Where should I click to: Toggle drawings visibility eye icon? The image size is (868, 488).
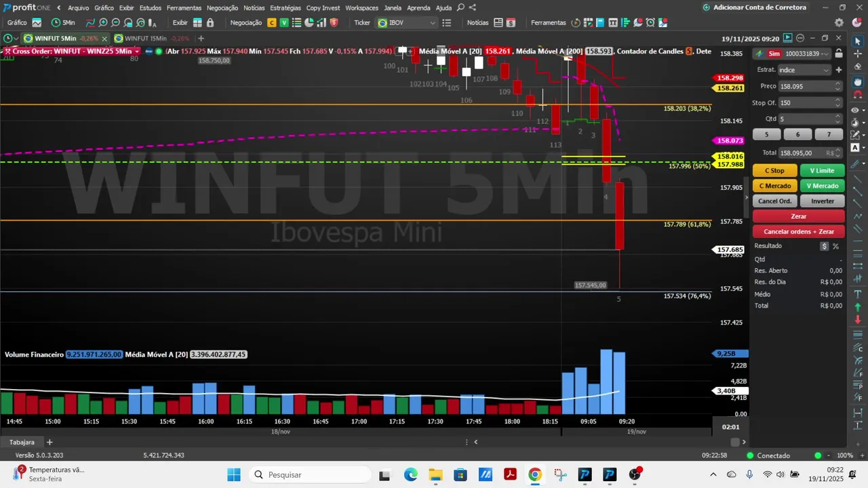coord(855,110)
